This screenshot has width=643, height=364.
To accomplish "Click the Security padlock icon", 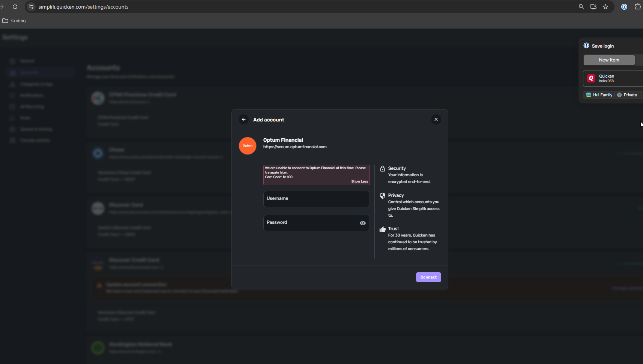I will click(x=383, y=169).
